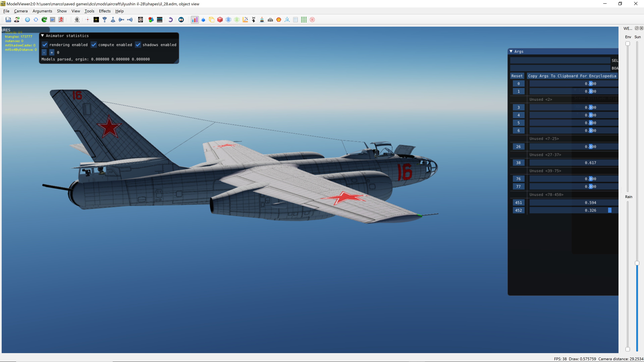Click the blue bounding box icon

pyautogui.click(x=228, y=20)
